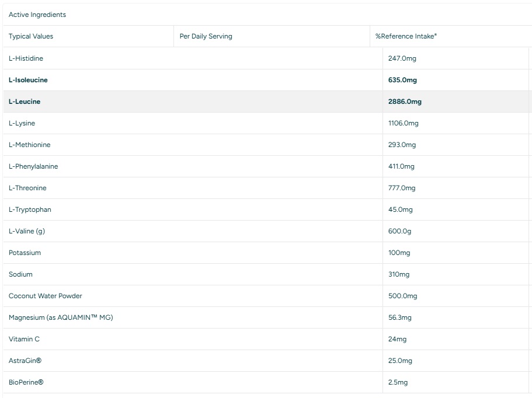The image size is (532, 398).
Task: Select the Coconut Water Powder label
Action: [46, 296]
